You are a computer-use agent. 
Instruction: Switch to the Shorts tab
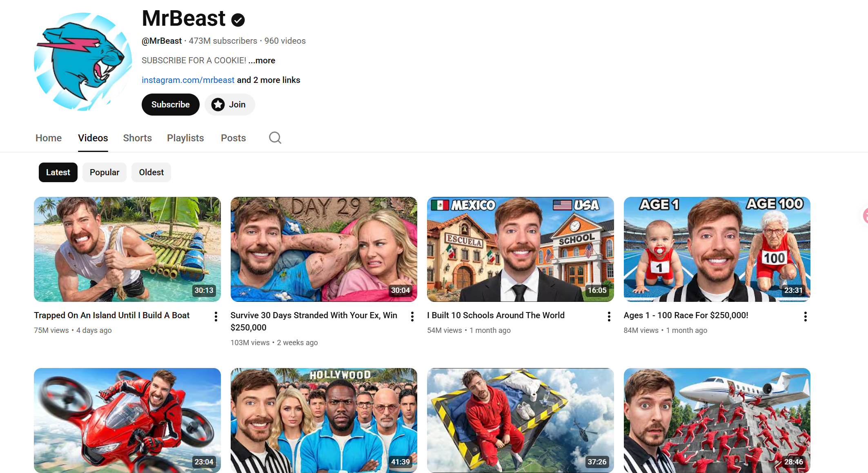point(137,138)
